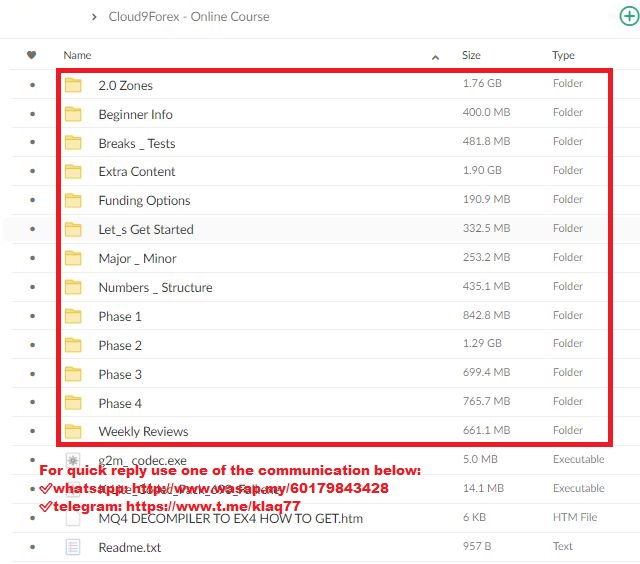The width and height of the screenshot is (640, 564).
Task: Click the 400.0 MB size value
Action: click(x=487, y=112)
